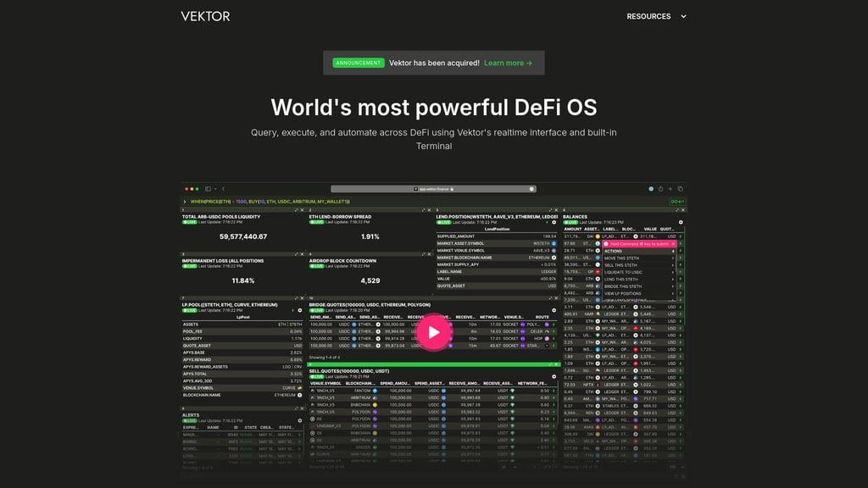This screenshot has height=488, width=868.
Task: Expand the ETH Lend-Borrow Spread panel
Action: [424, 210]
